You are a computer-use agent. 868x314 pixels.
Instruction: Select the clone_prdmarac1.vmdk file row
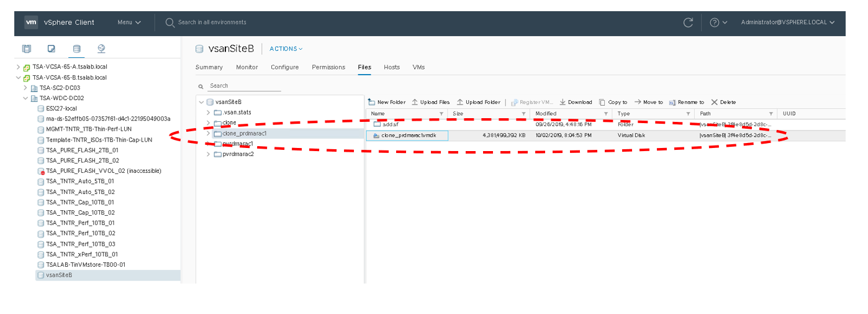point(605,135)
